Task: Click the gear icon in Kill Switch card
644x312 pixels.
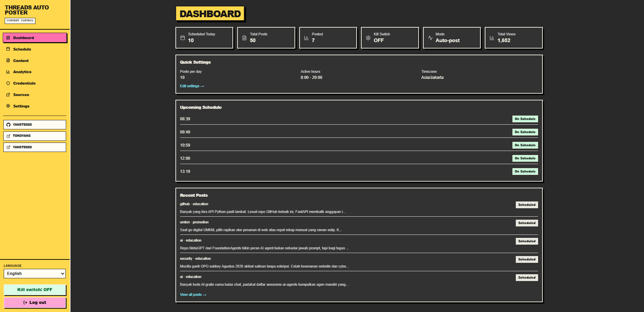Action: [368, 38]
